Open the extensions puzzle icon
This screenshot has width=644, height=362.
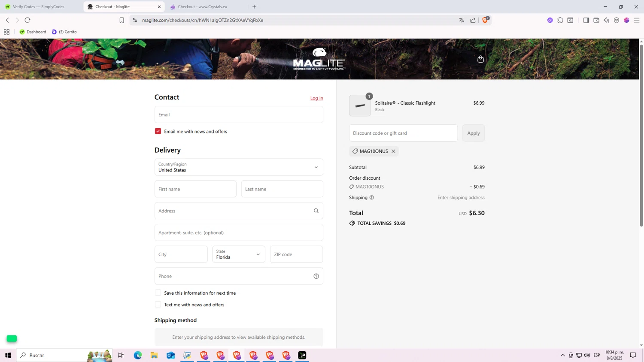coord(560,20)
